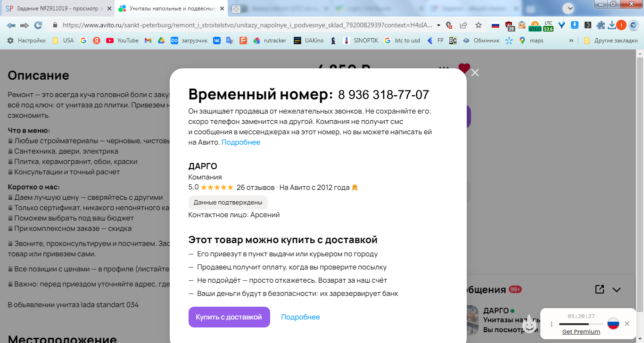Open the VPN widget three-dot options
644x343 pixels.
tap(552, 324)
